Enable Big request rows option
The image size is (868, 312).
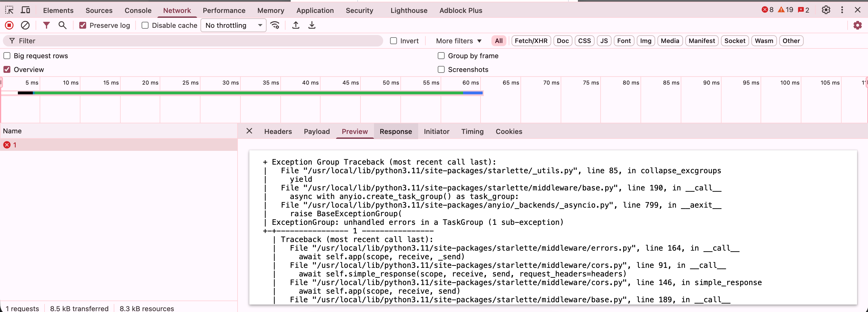[x=7, y=56]
